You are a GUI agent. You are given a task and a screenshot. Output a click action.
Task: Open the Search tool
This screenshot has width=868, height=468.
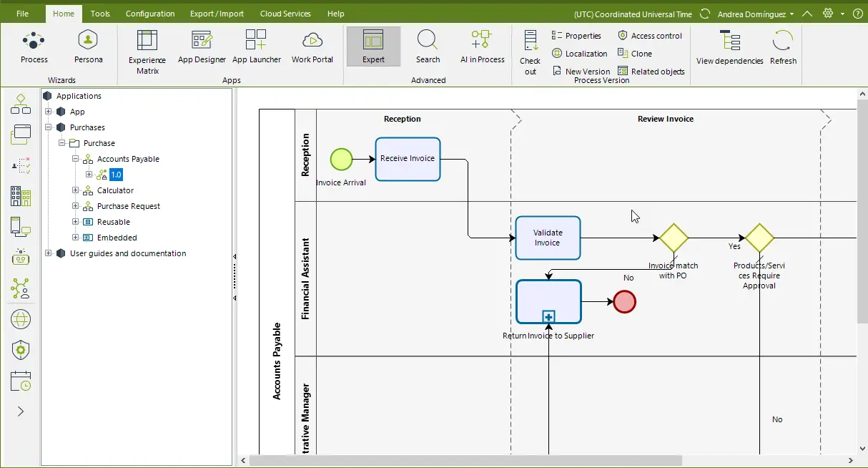[428, 47]
